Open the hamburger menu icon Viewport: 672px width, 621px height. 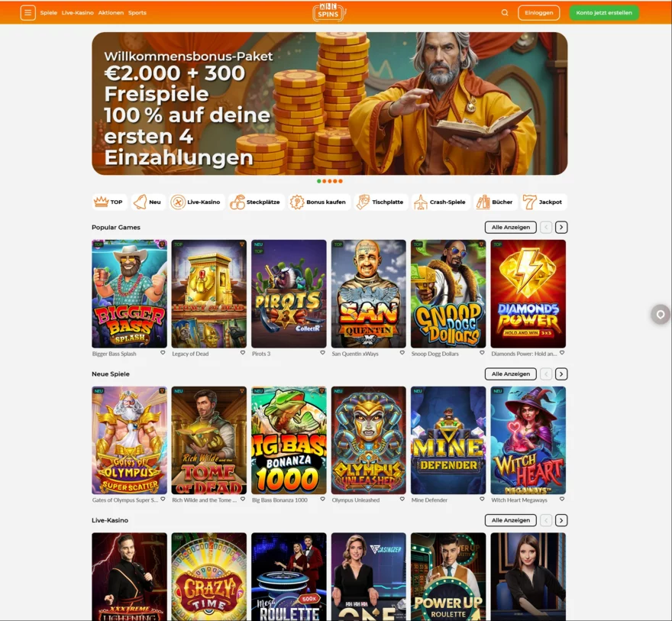(27, 13)
